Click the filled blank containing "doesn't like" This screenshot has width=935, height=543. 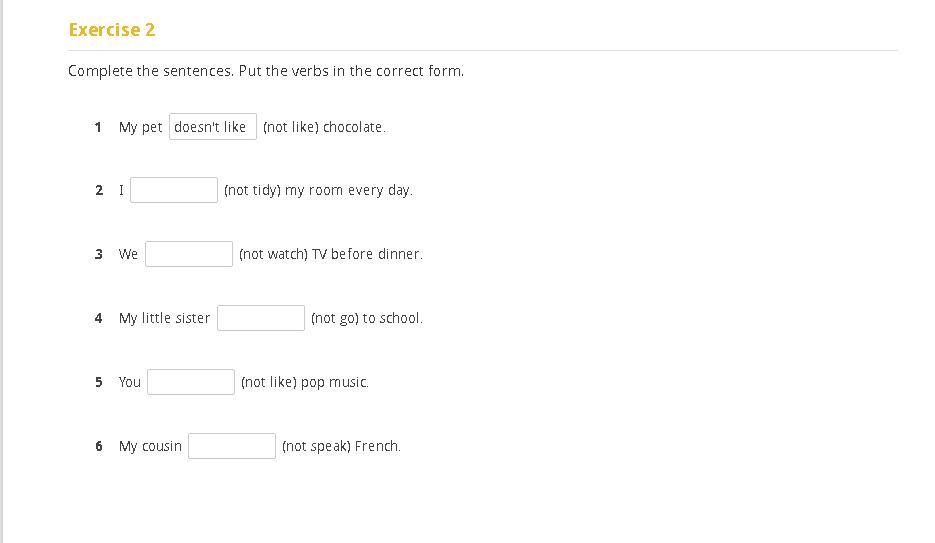(x=212, y=127)
